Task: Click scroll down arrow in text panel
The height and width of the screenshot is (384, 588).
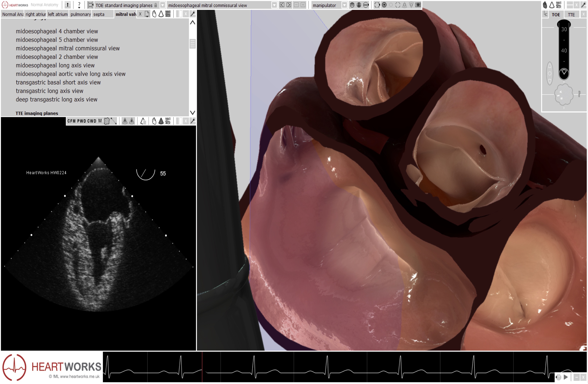Action: pyautogui.click(x=193, y=113)
